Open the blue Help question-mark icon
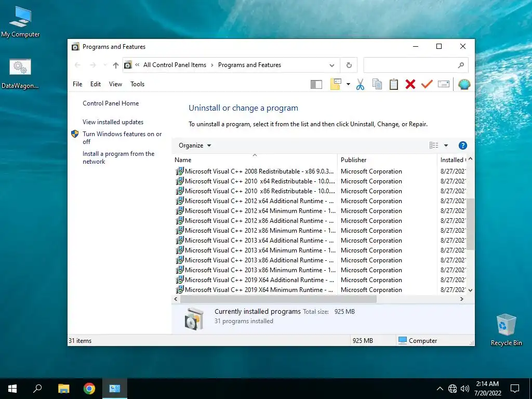Screen dimensions: 532x399 [463, 145]
